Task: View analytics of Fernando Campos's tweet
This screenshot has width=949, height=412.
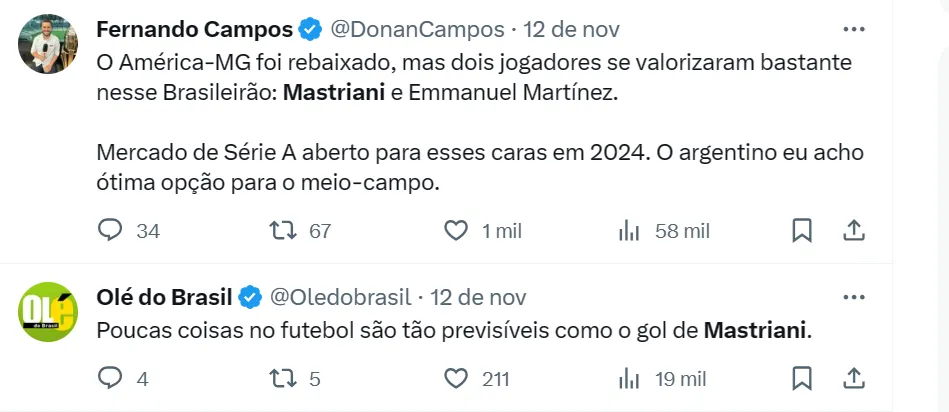Action: (x=629, y=231)
